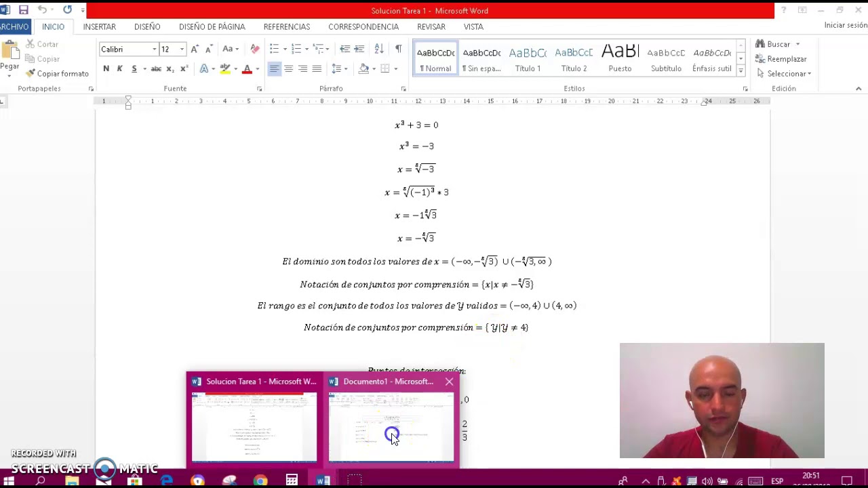
Task: Click the text highlight color button
Action: [225, 68]
